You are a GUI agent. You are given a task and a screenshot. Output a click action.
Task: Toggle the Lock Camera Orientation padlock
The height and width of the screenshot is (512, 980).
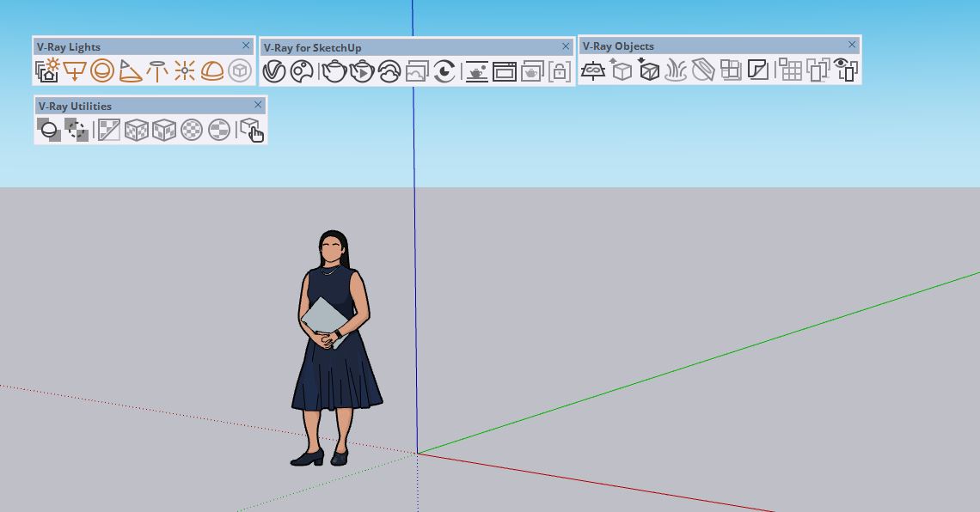559,71
